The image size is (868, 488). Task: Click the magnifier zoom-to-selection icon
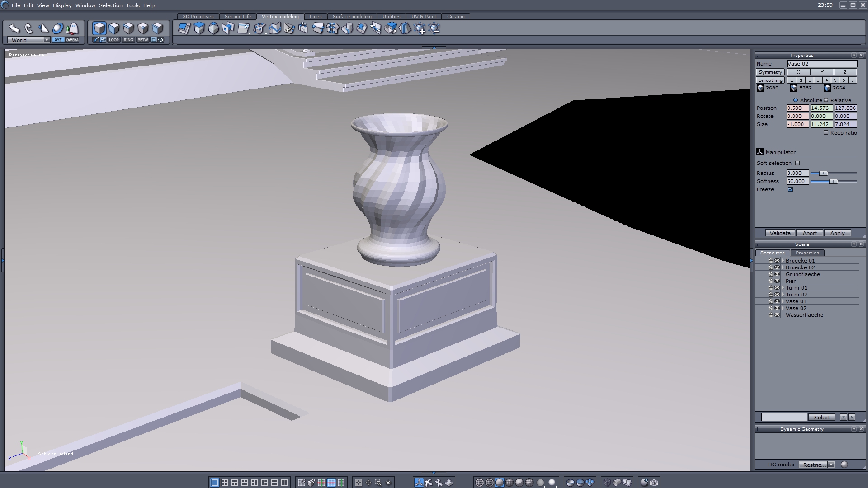pyautogui.click(x=378, y=483)
